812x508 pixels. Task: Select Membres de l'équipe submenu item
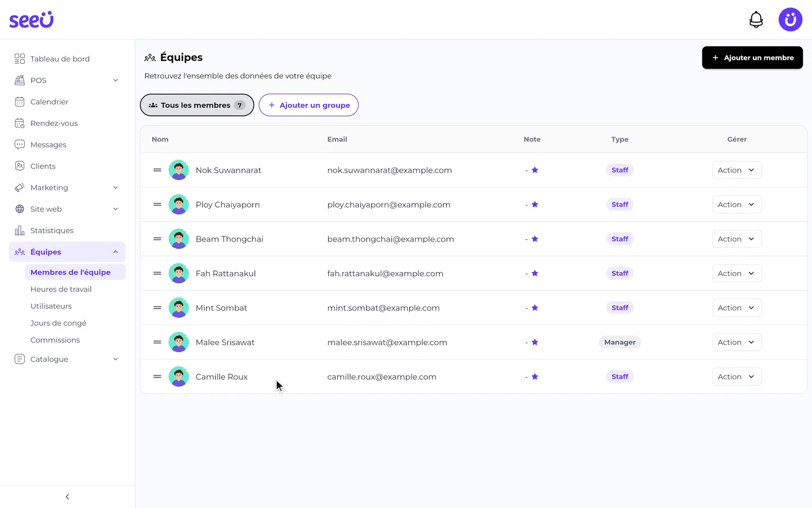coord(75,272)
